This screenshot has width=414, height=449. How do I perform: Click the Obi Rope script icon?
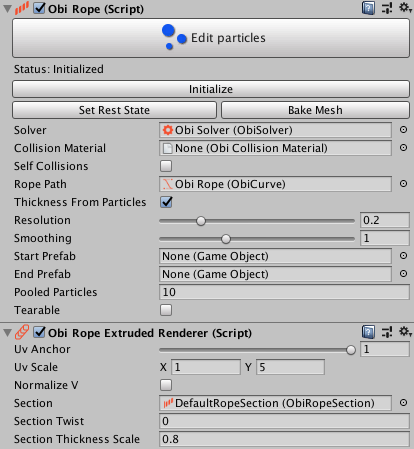point(22,8)
